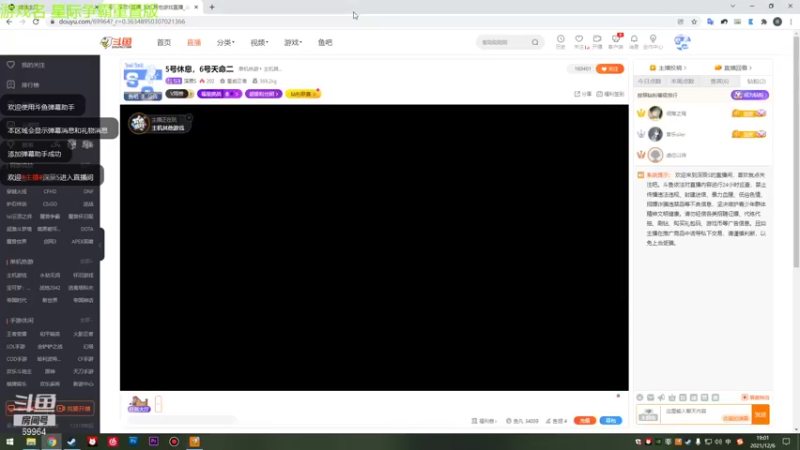Open Photoshop from the taskbar

point(133,442)
